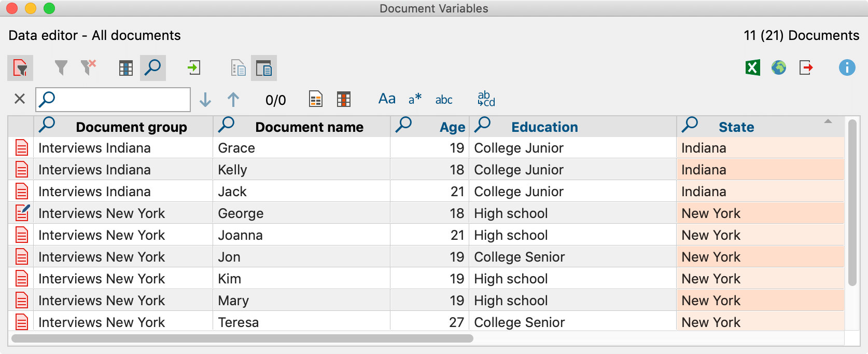
Task: Click Kelly's document icon
Action: (21, 170)
